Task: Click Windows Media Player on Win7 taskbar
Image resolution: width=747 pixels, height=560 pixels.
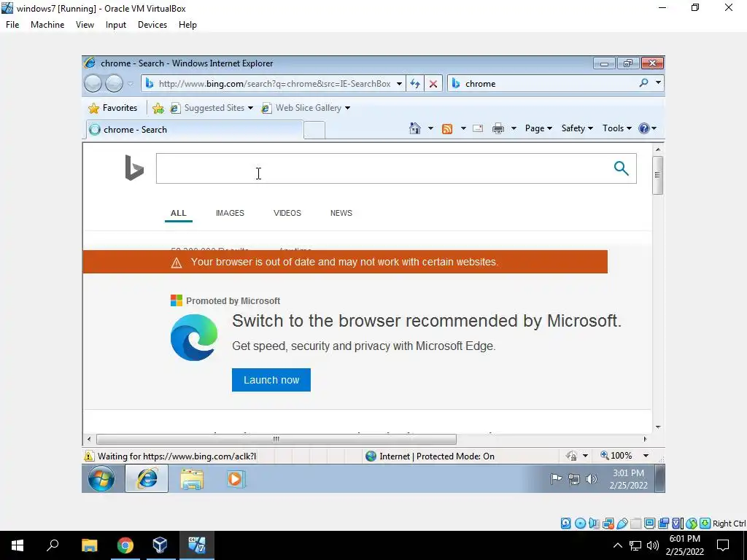Action: tap(236, 478)
